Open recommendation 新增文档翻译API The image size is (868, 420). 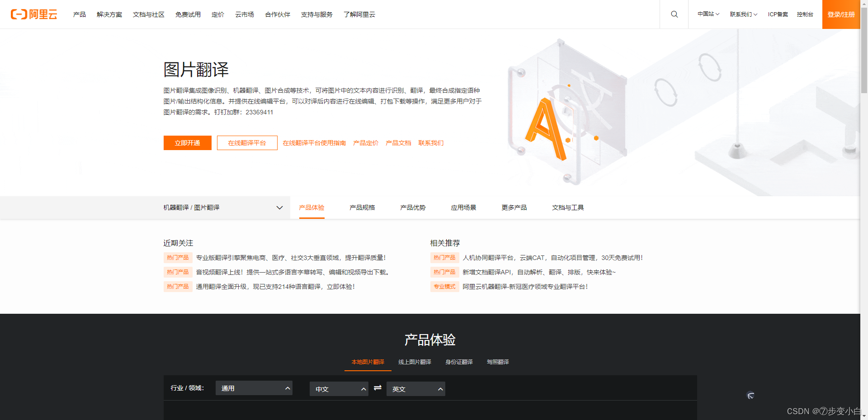point(539,272)
